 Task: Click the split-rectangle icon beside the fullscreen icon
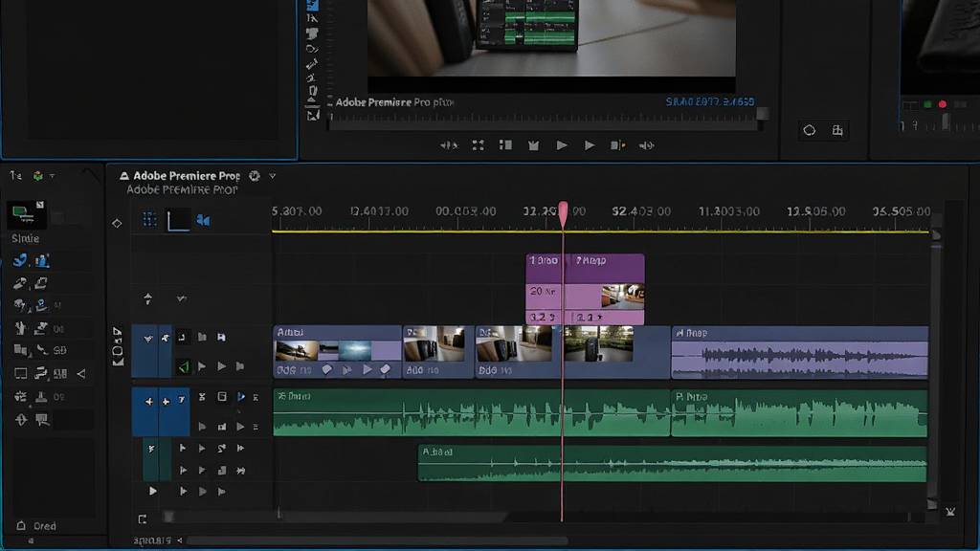pyautogui.click(x=505, y=145)
